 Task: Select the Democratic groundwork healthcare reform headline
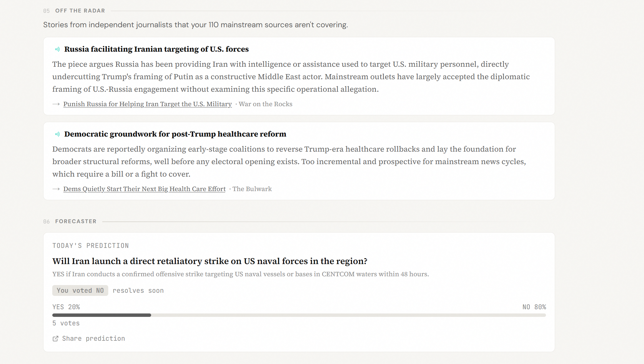tap(175, 134)
